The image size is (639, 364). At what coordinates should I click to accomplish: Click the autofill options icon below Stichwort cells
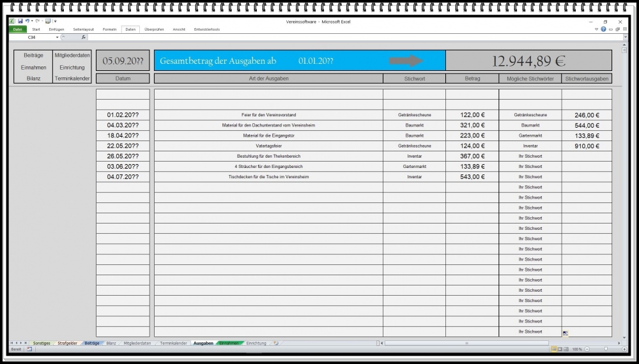click(565, 333)
